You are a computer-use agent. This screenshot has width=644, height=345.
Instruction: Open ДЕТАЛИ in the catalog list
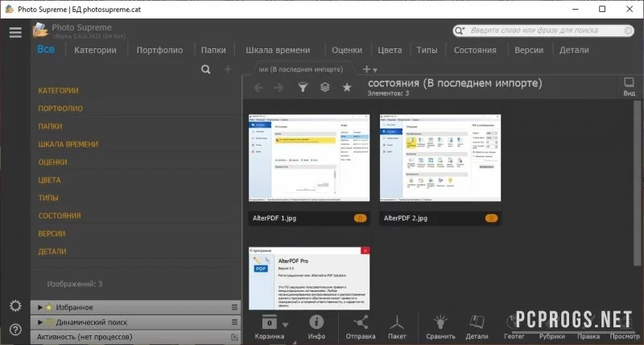click(52, 252)
